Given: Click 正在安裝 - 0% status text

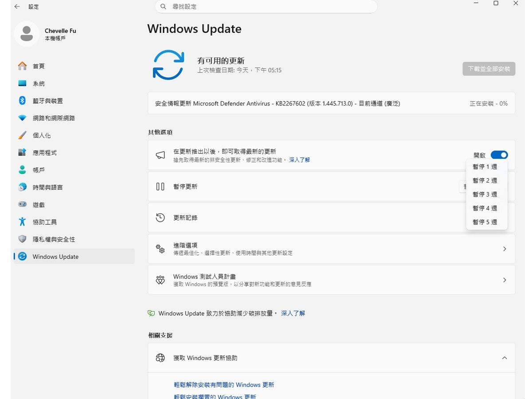Looking at the screenshot, I should [489, 103].
